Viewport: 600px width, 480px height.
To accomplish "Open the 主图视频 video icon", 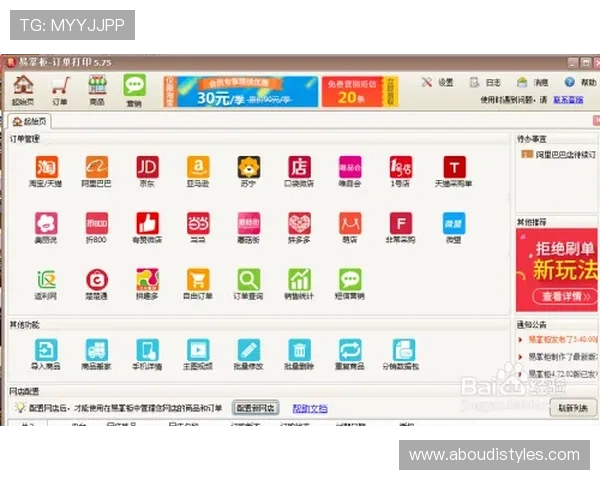I will (x=198, y=350).
